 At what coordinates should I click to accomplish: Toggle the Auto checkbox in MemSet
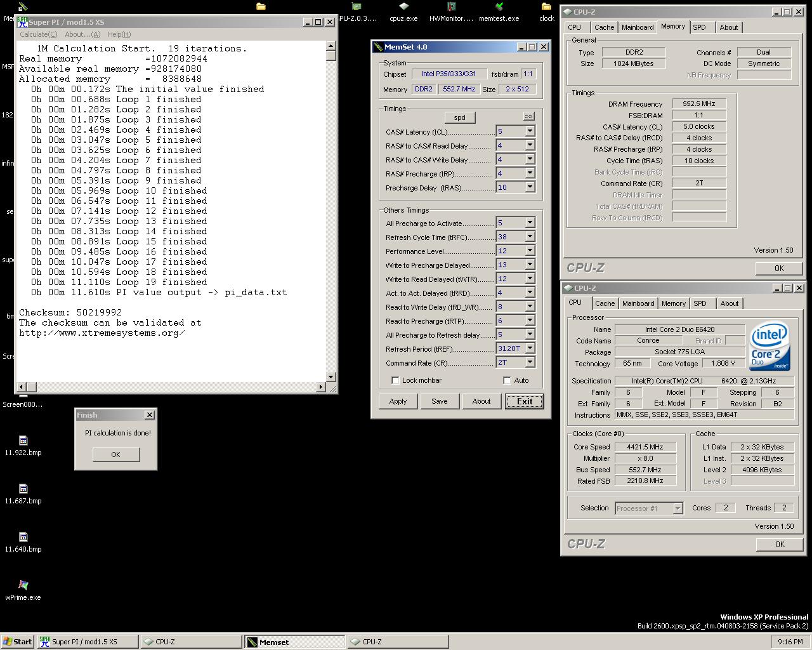[507, 380]
